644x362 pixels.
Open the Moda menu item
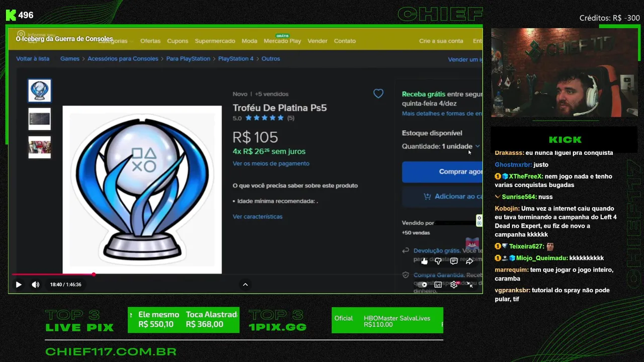250,41
